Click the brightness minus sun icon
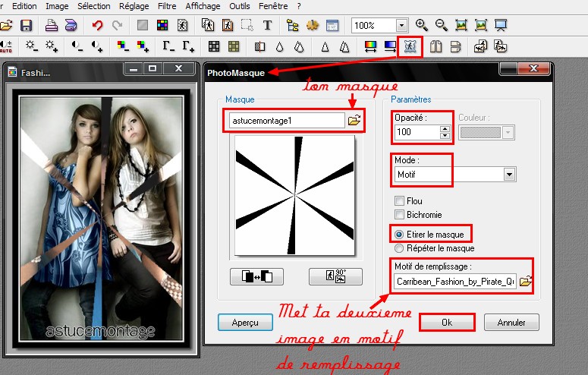The width and height of the screenshot is (588, 375). [x=32, y=46]
